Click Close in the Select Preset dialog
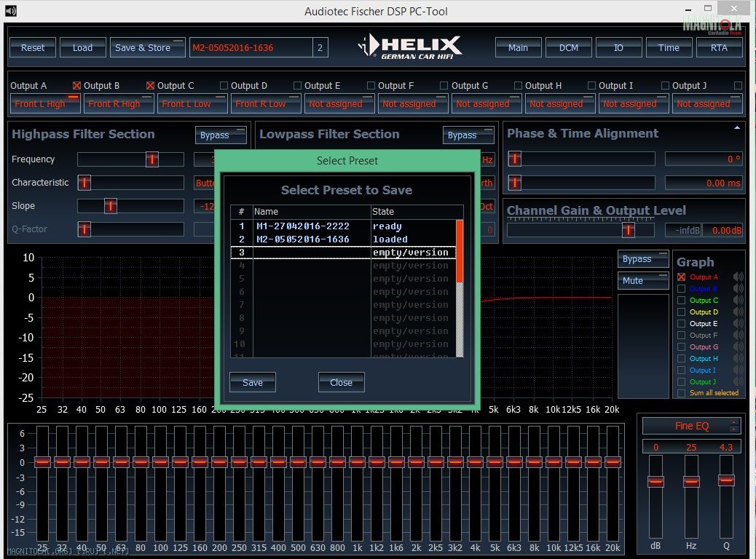Screen dimensions: 756x559 point(341,382)
